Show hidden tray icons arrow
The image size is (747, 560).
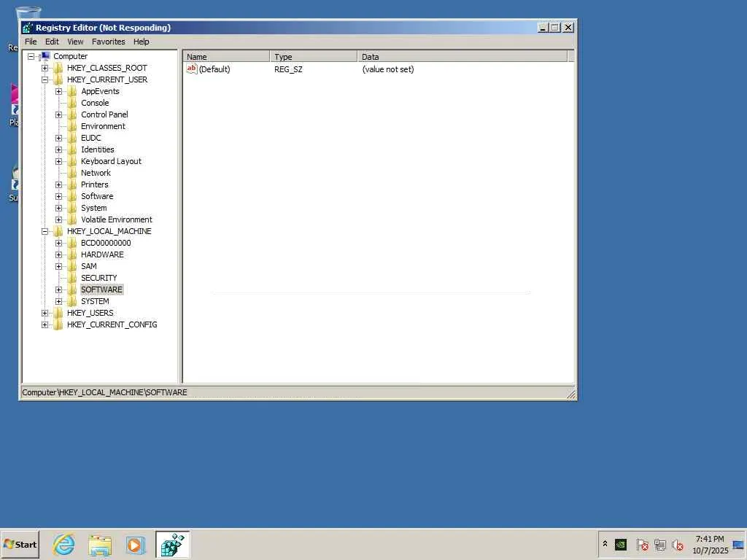pyautogui.click(x=605, y=544)
